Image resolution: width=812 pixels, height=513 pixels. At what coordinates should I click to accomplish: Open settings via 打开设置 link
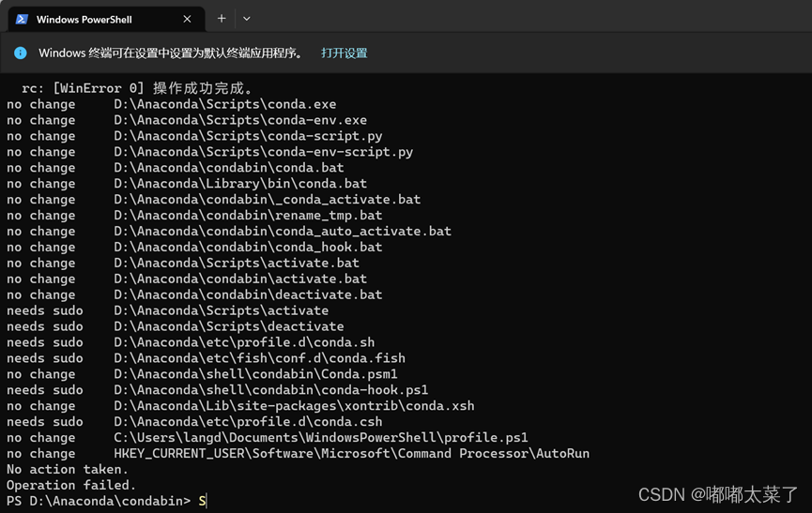pyautogui.click(x=344, y=53)
